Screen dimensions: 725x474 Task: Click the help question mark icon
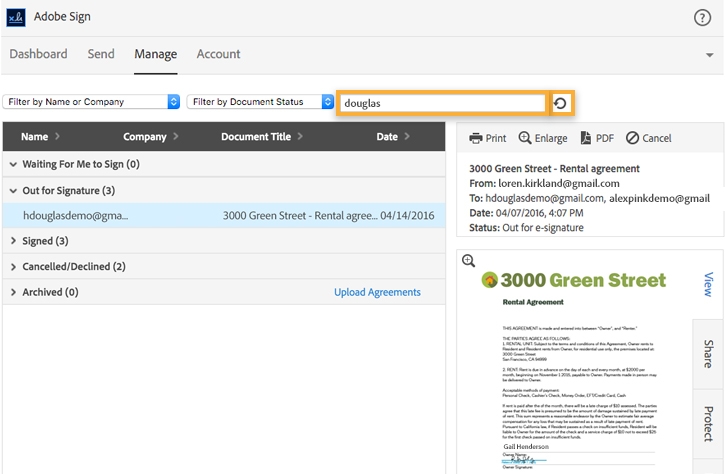click(702, 17)
